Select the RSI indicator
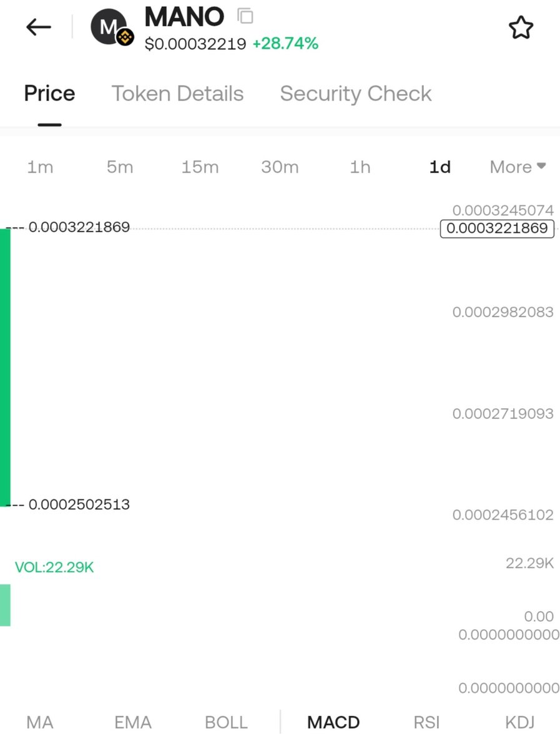The height and width of the screenshot is (749, 560). coord(426,723)
